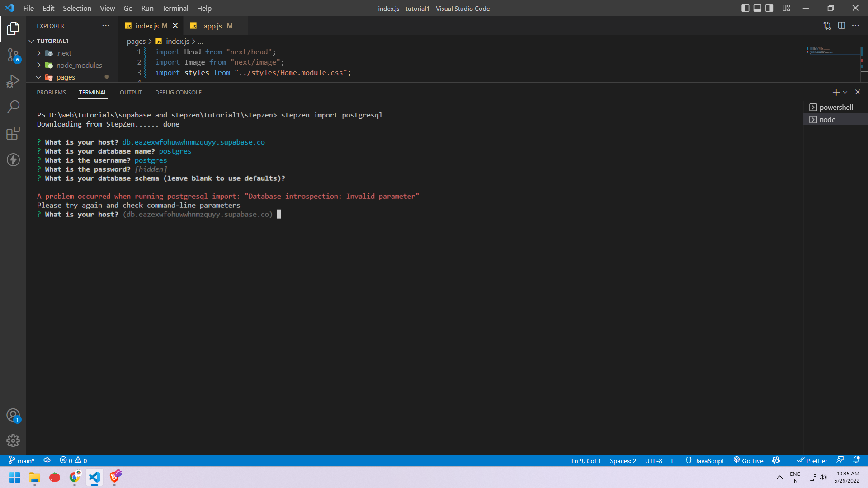Click the Prettier status bar button
Screen dimensions: 868x488
click(812, 460)
